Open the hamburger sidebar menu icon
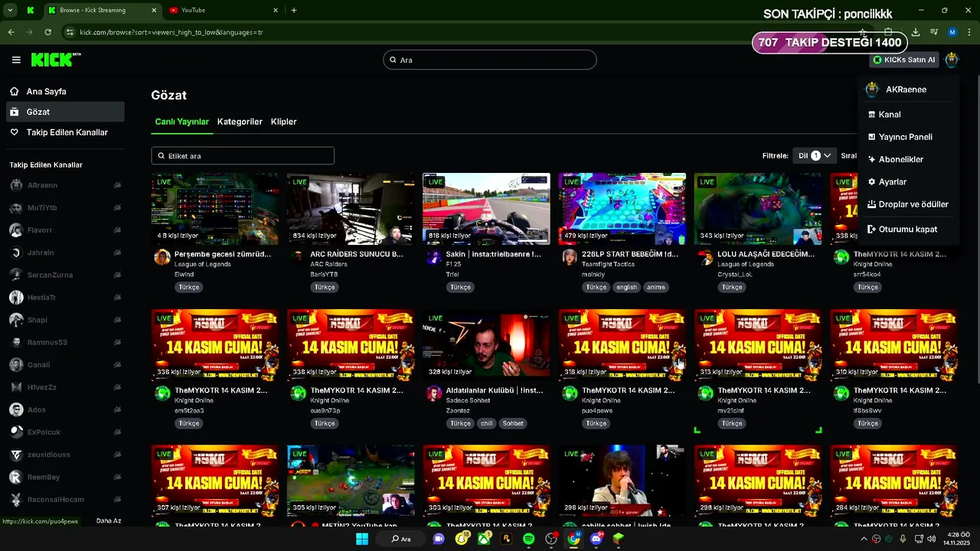The width and height of the screenshot is (980, 551). pyautogui.click(x=16, y=60)
